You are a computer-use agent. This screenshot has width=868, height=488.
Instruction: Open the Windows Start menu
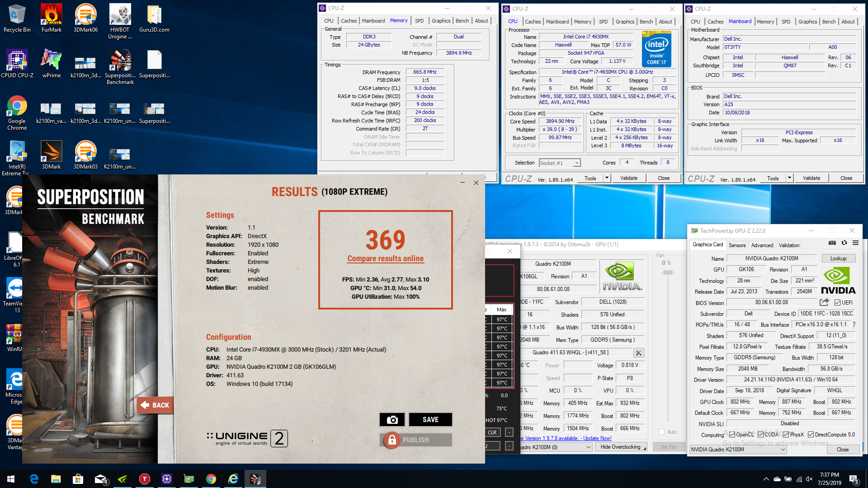[11, 479]
